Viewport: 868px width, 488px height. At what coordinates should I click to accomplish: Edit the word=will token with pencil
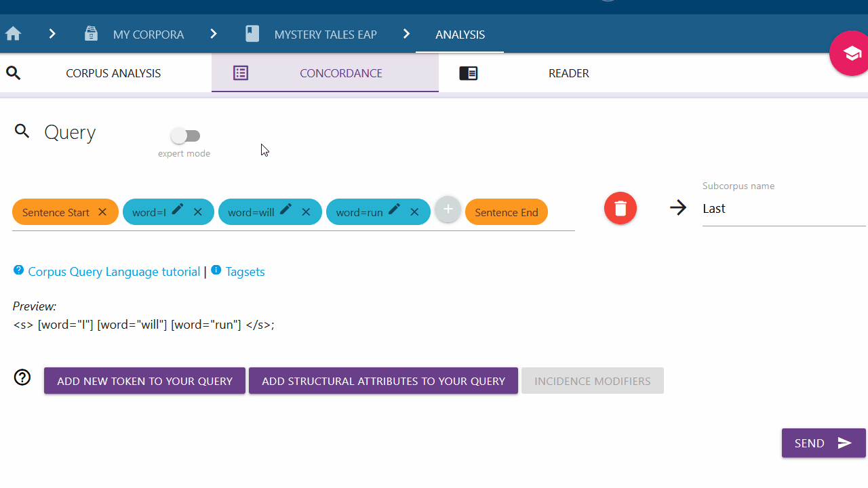tap(286, 210)
